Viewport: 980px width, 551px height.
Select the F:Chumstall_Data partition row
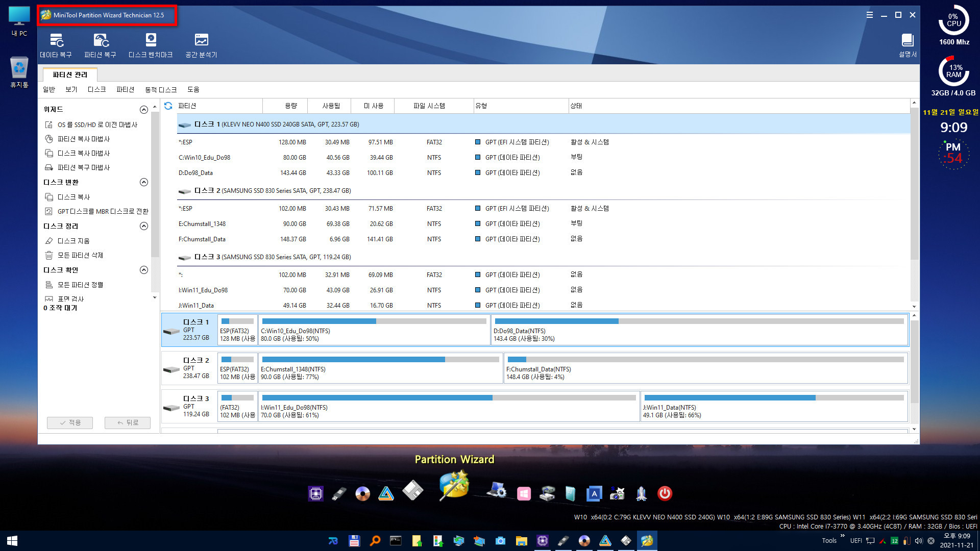click(x=544, y=239)
